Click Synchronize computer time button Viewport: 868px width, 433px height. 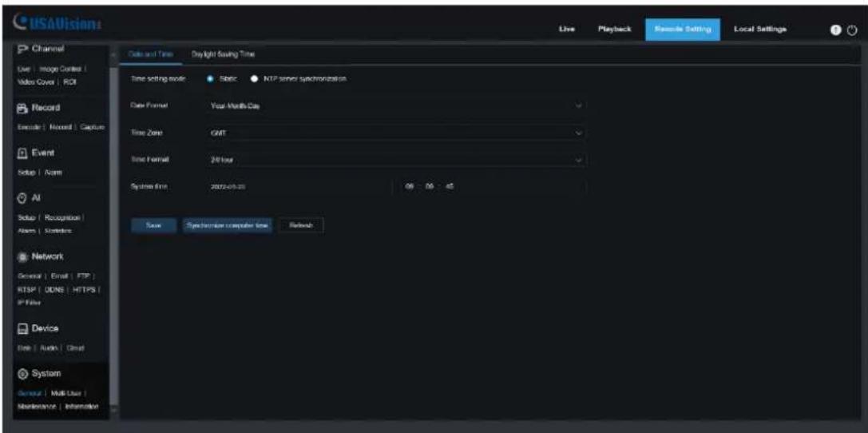[228, 226]
